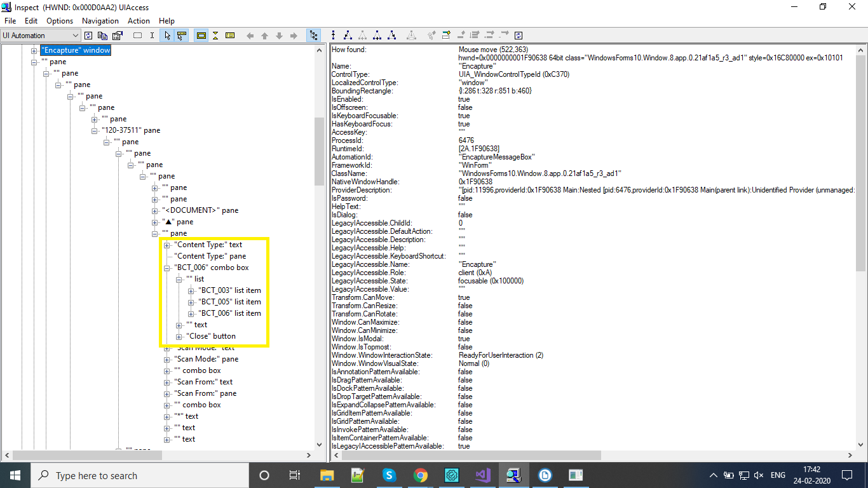The height and width of the screenshot is (488, 868).
Task: Open Google Chrome from the taskbar
Action: (x=421, y=475)
